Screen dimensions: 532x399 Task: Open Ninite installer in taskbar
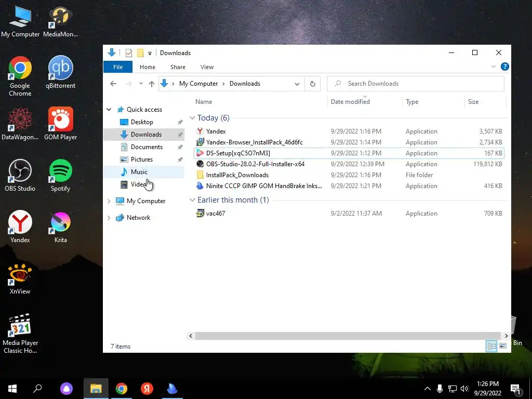pos(172,389)
